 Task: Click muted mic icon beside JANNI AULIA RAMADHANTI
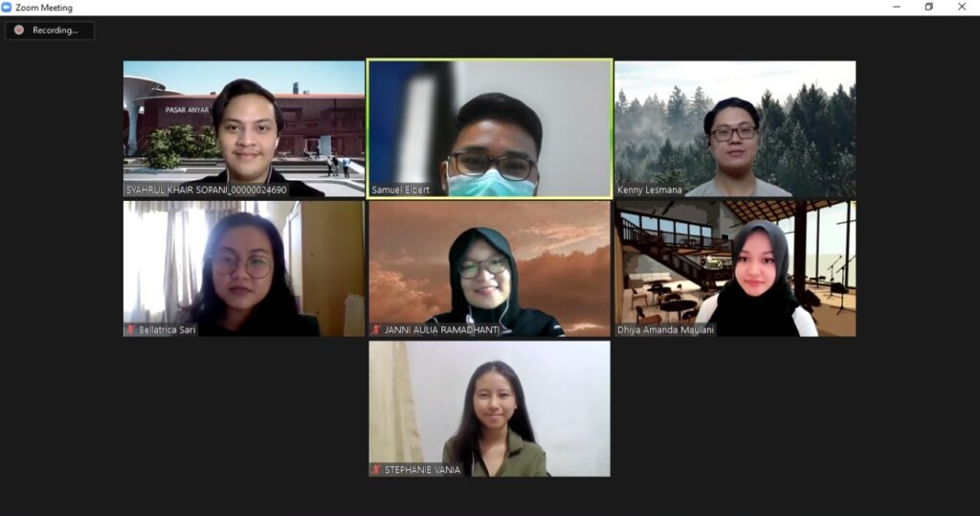[x=376, y=329]
